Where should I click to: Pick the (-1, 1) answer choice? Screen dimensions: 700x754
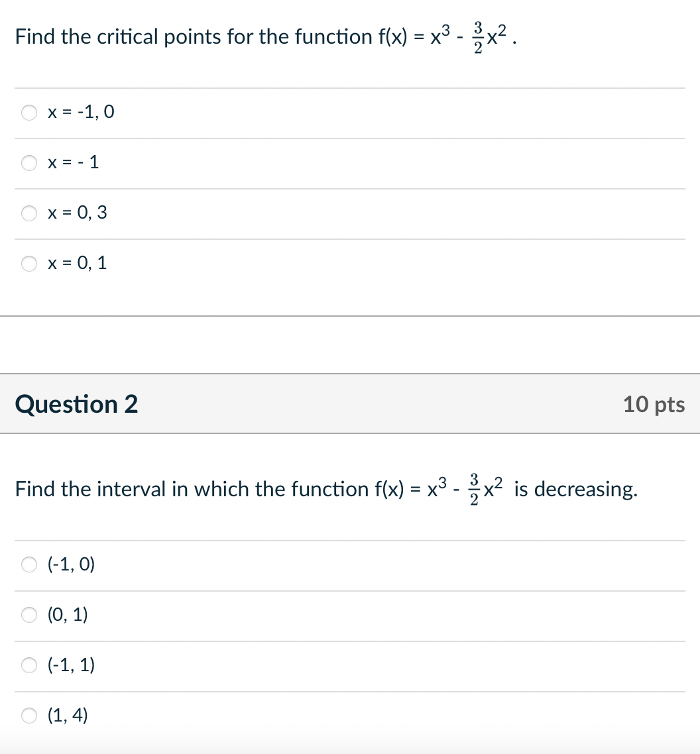point(29,665)
